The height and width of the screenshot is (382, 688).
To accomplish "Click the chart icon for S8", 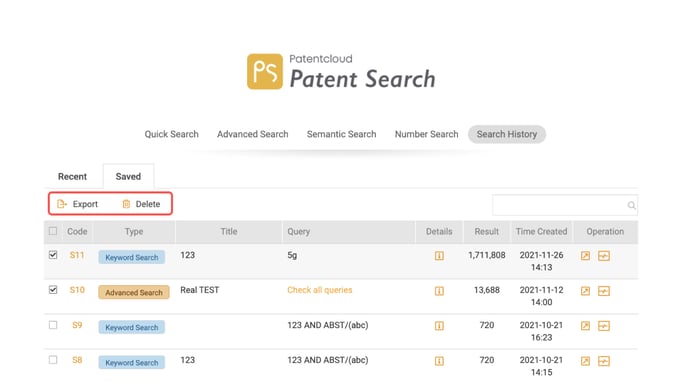I will pos(604,361).
